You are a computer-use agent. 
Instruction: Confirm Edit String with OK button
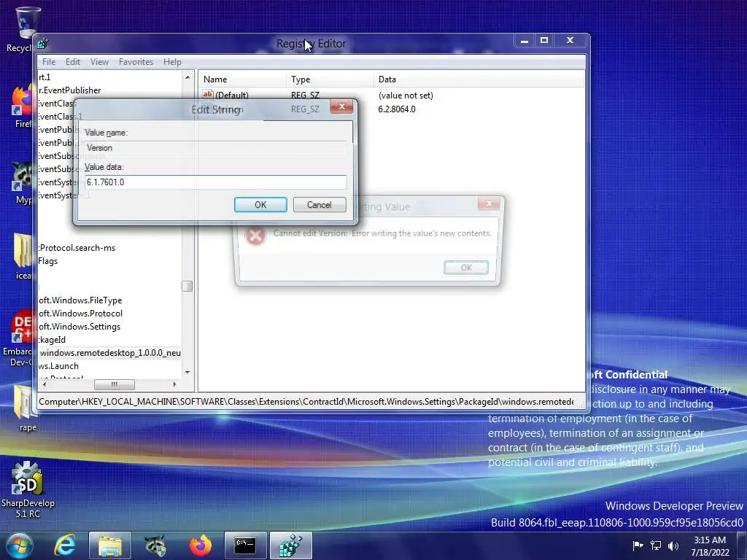pos(260,205)
